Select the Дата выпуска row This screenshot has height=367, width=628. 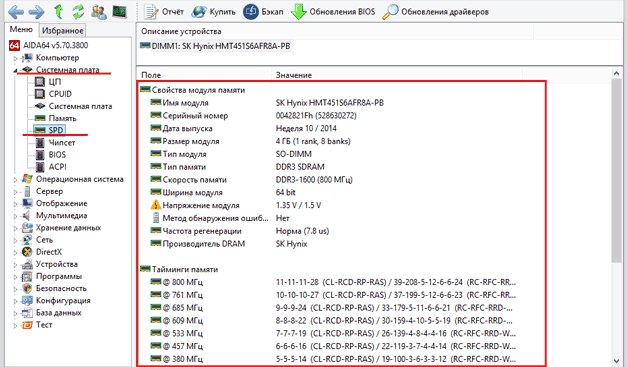click(243, 129)
